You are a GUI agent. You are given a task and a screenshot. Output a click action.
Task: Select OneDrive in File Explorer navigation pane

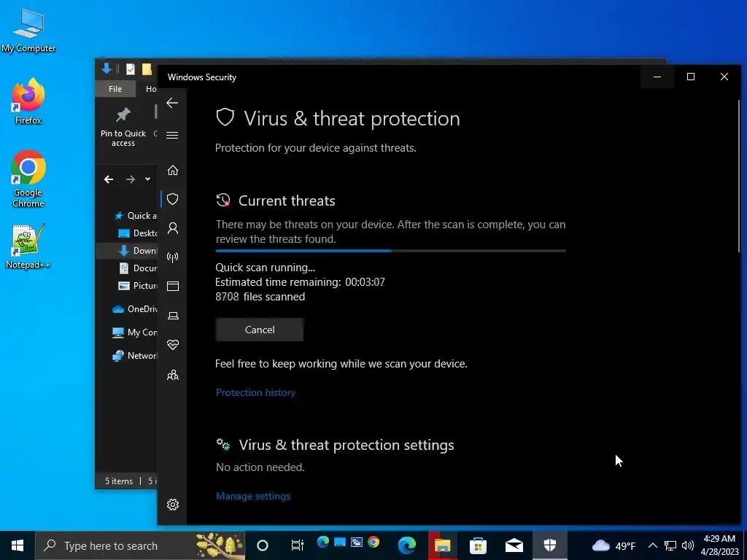point(134,309)
